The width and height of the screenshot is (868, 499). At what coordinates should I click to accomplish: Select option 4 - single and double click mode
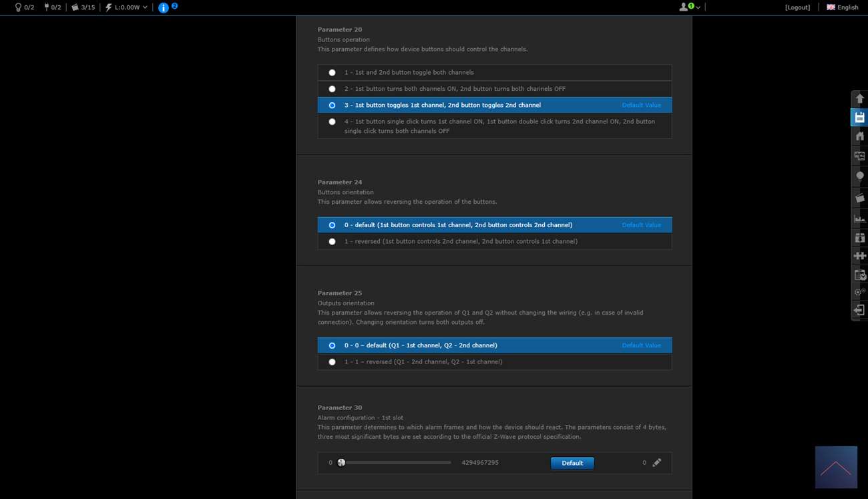(495, 126)
